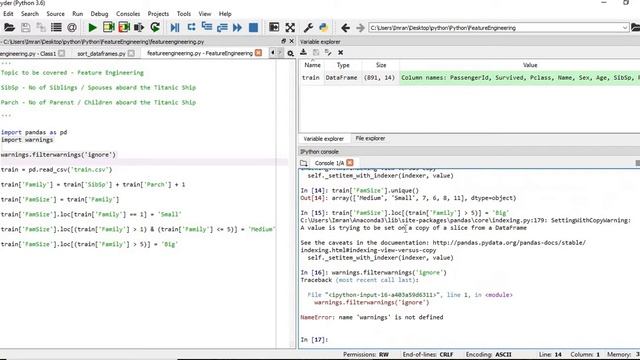Image resolution: width=640 pixels, height=360 pixels.
Task: Click the debug step return icon
Action: (222, 28)
